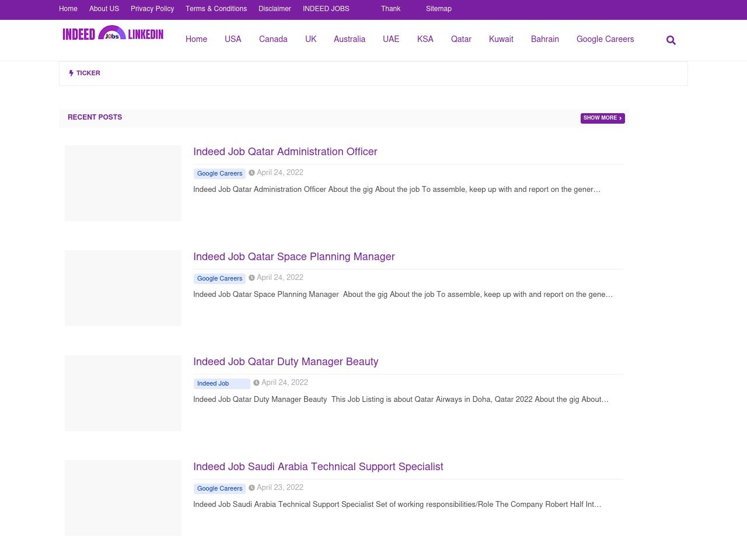747x560 pixels.
Task: Select Bahrain in the main navigation
Action: coord(545,39)
